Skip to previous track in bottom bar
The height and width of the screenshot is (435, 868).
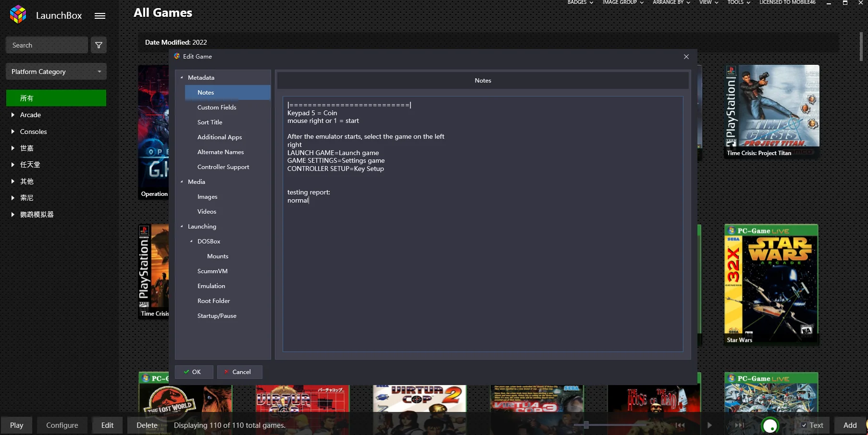click(680, 425)
